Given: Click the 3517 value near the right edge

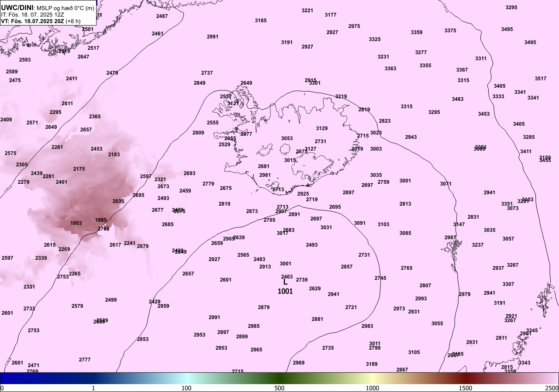Looking at the screenshot, I should click(x=541, y=79).
